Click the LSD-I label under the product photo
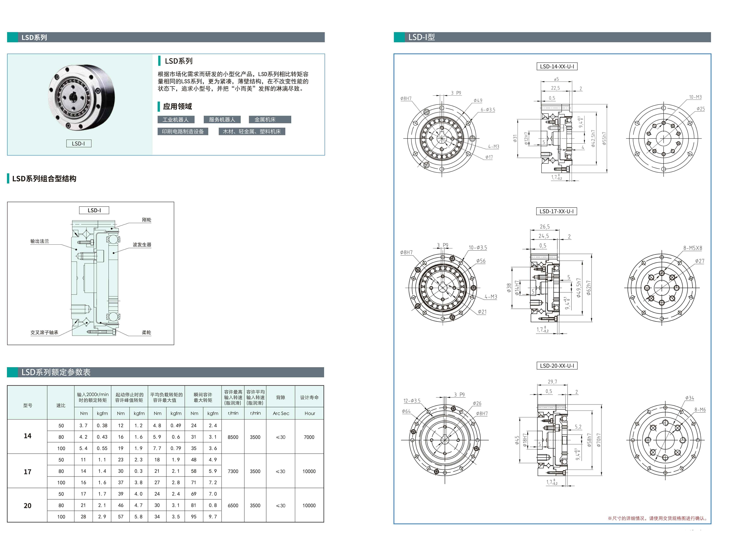The width and height of the screenshot is (756, 544). click(x=79, y=143)
